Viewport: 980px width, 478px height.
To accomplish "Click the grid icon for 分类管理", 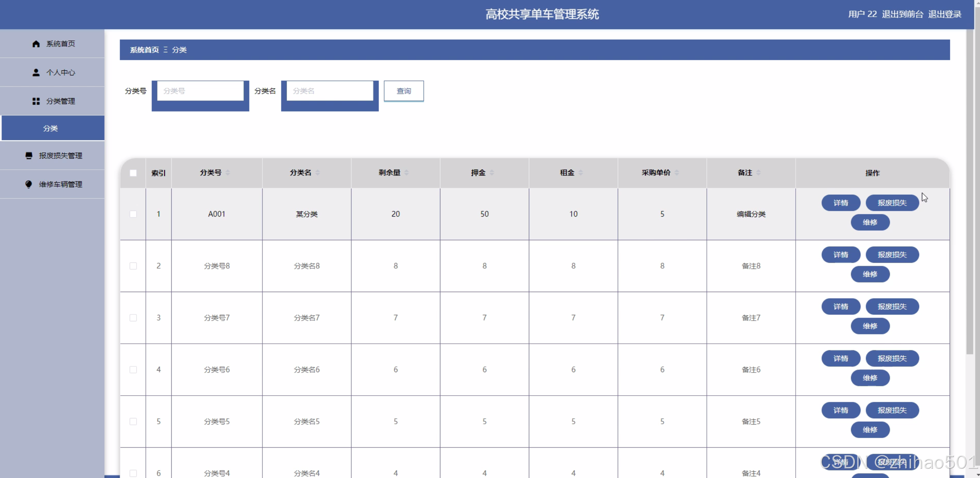I will [36, 101].
